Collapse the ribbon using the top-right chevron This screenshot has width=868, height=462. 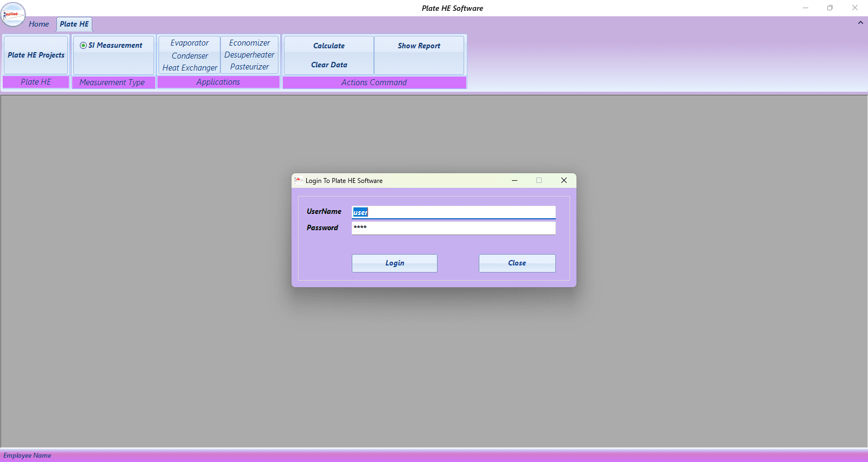860,23
